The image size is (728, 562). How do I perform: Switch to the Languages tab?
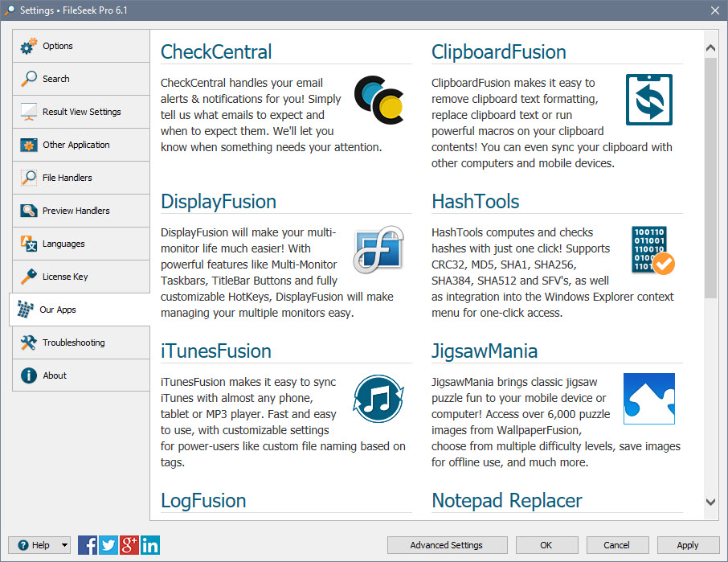(x=81, y=244)
